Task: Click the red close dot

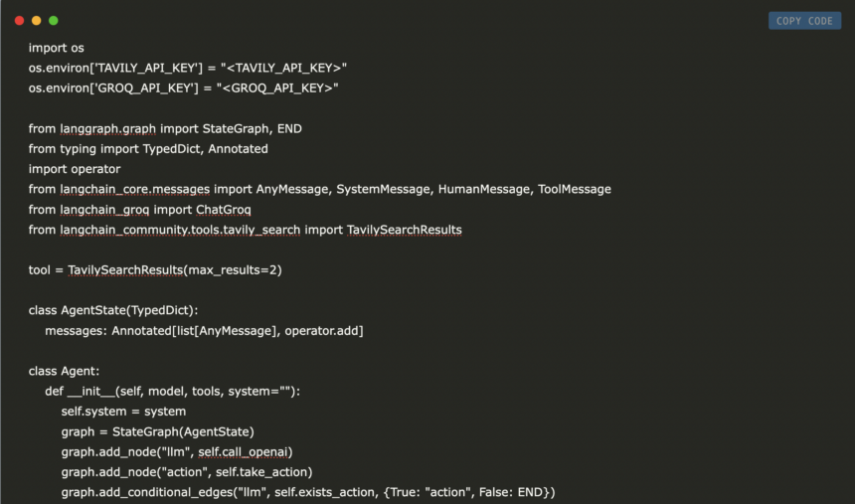Action: [x=19, y=20]
